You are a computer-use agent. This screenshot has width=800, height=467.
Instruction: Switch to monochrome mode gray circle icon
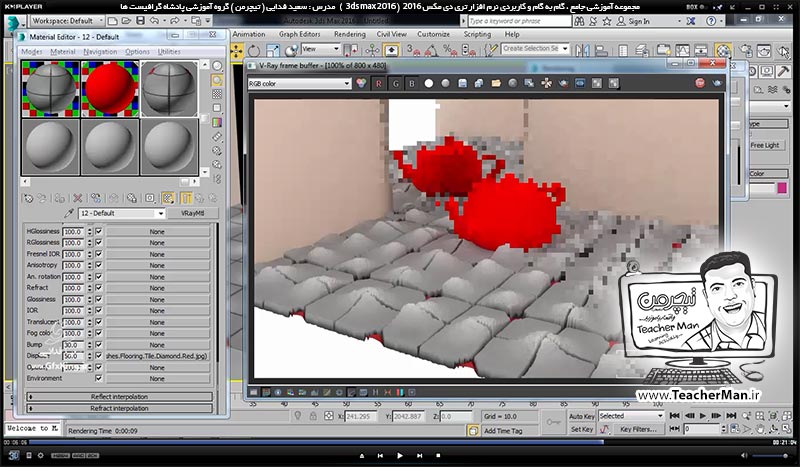coord(445,83)
